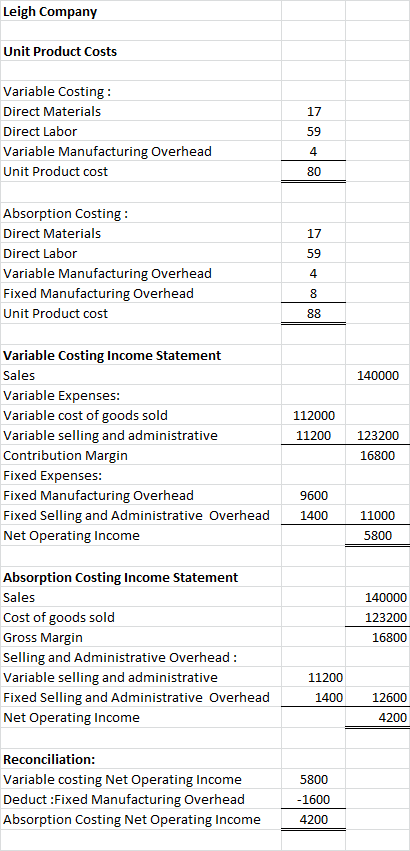This screenshot has width=410, height=851.
Task: Click the 'Cost of goods sold' label
Action: pyautogui.click(x=59, y=618)
